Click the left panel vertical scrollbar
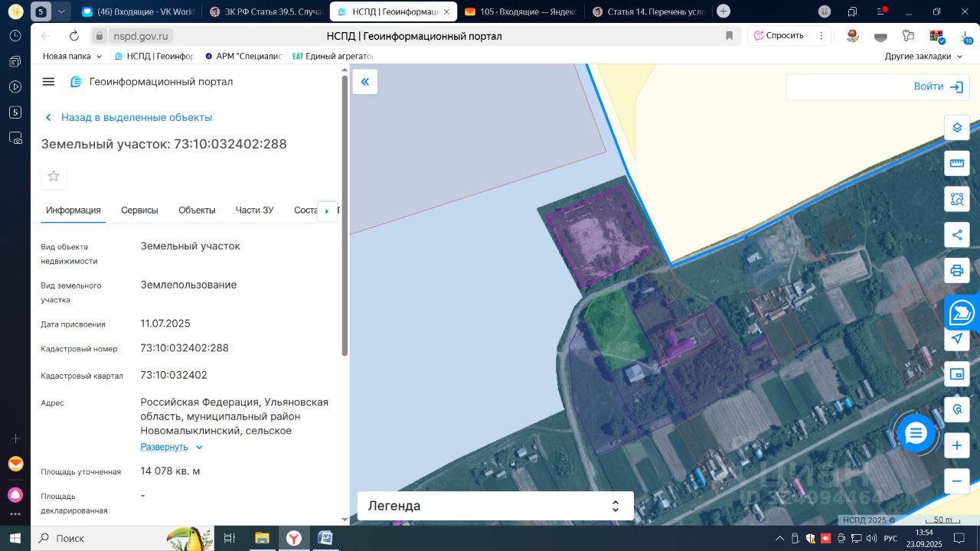 click(345, 214)
